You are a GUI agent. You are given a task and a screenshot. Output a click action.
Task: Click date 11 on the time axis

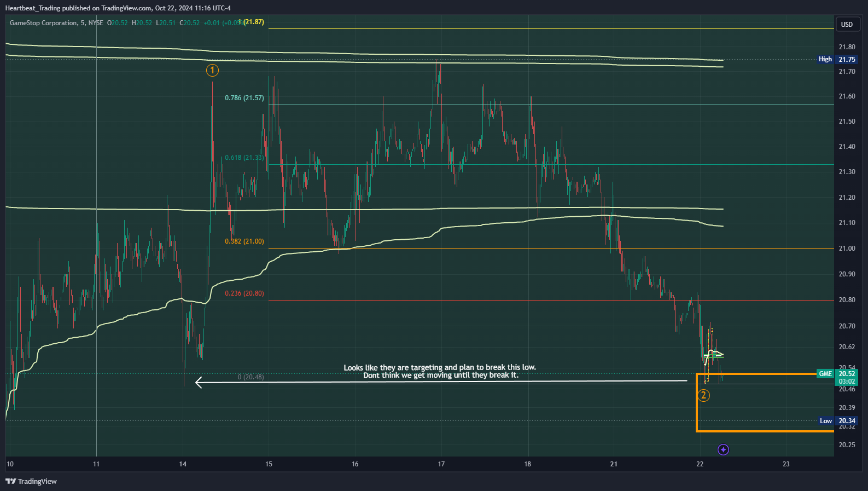point(96,464)
